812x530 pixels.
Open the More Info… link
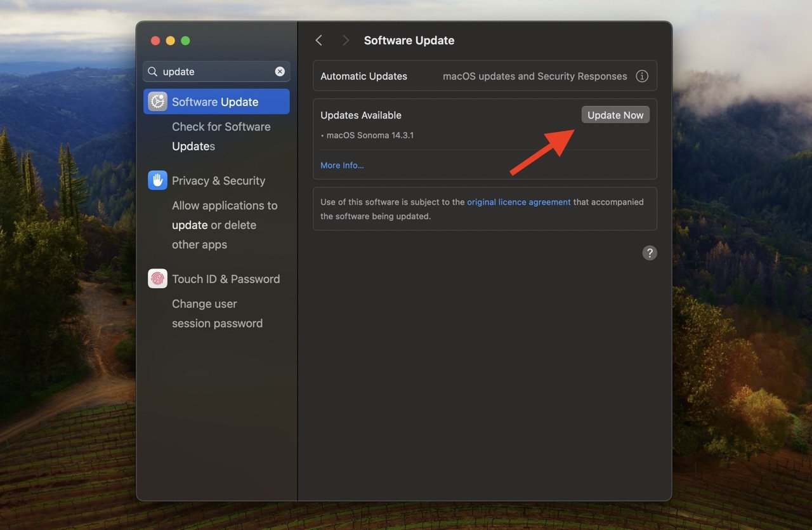point(342,165)
